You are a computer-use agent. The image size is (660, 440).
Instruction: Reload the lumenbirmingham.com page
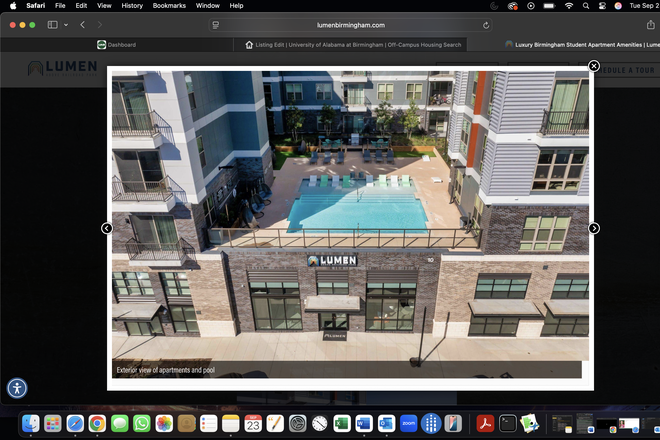pyautogui.click(x=486, y=25)
